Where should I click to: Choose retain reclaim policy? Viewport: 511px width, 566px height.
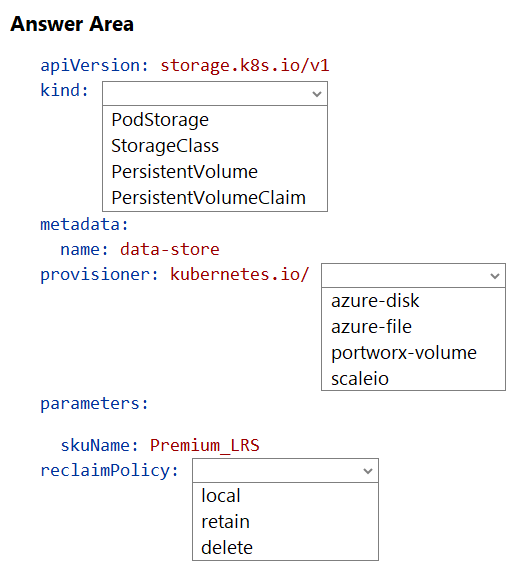click(x=225, y=522)
